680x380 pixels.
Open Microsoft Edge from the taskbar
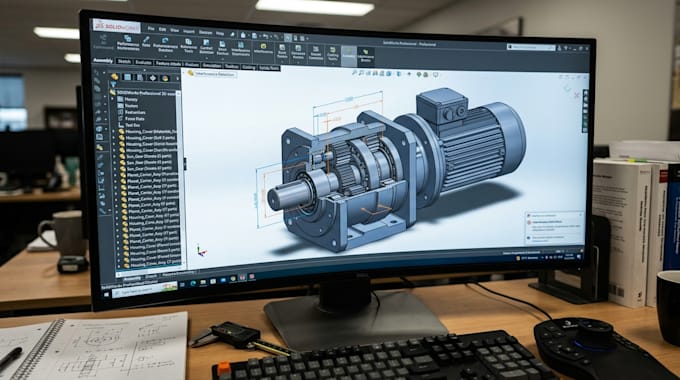[x=193, y=283]
